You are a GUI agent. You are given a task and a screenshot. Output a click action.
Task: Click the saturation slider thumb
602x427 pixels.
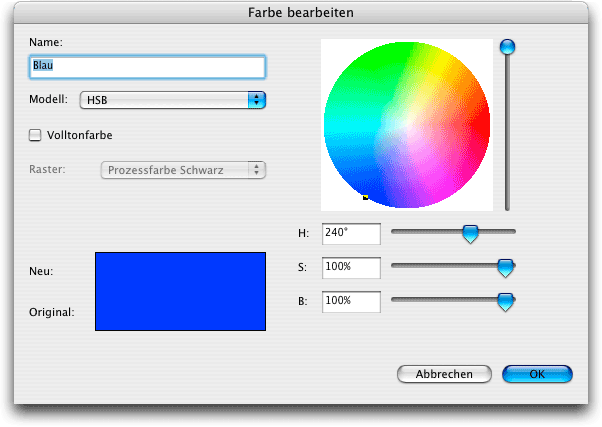pyautogui.click(x=506, y=268)
